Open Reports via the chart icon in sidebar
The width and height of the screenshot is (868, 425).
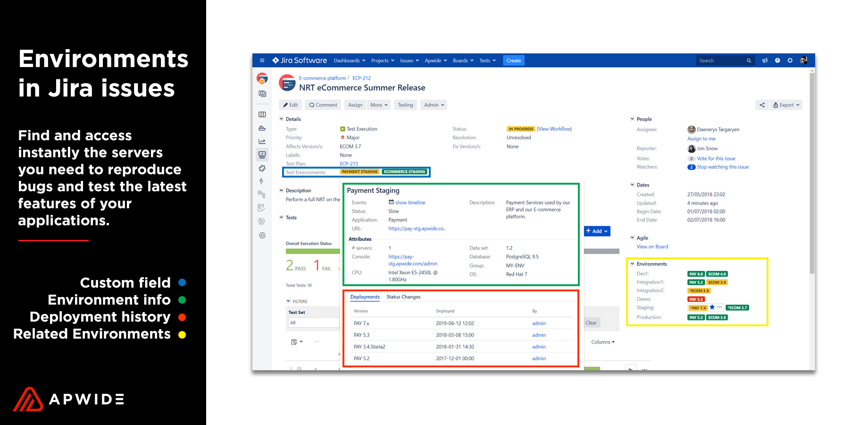tap(262, 141)
